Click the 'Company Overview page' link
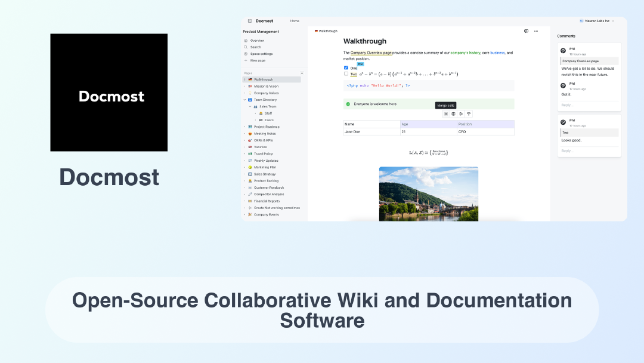This screenshot has width=644, height=363. 371,53
